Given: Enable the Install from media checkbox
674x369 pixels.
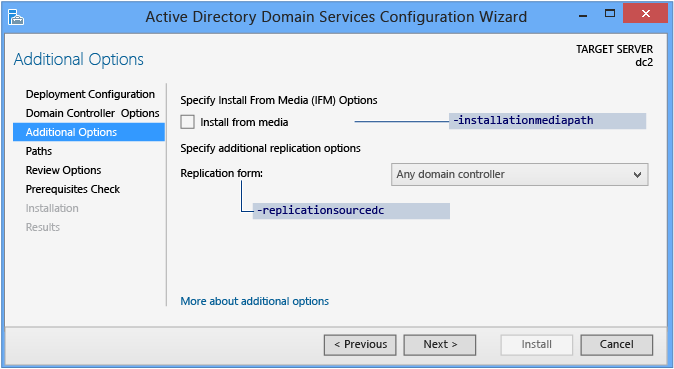Looking at the screenshot, I should click(x=187, y=122).
